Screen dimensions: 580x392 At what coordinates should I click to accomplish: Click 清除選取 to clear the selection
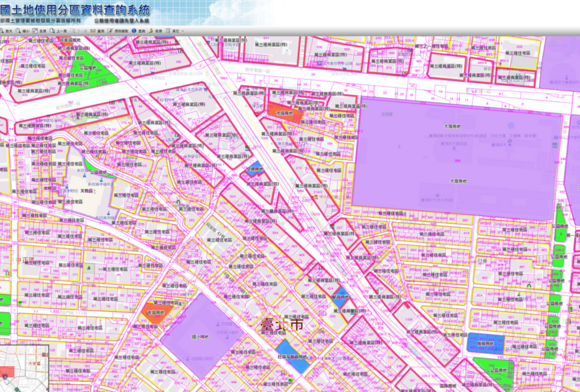pyautogui.click(x=119, y=31)
